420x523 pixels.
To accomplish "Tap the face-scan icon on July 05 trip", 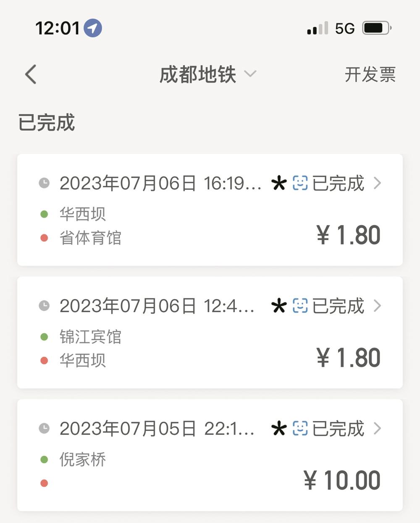I will [x=300, y=429].
